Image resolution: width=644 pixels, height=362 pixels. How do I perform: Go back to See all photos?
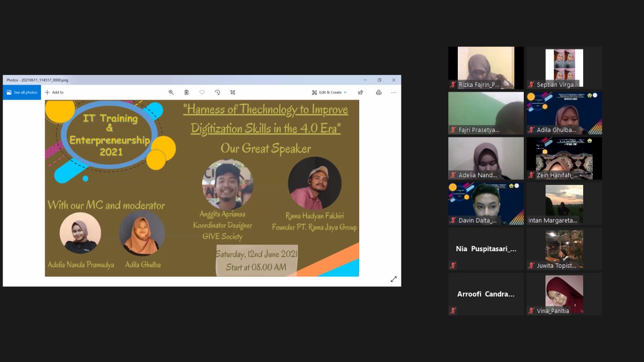coord(22,93)
